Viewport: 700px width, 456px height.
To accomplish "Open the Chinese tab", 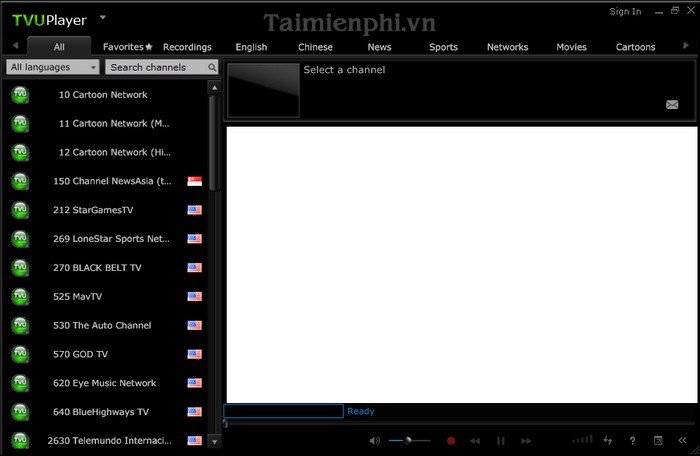I will (x=315, y=47).
